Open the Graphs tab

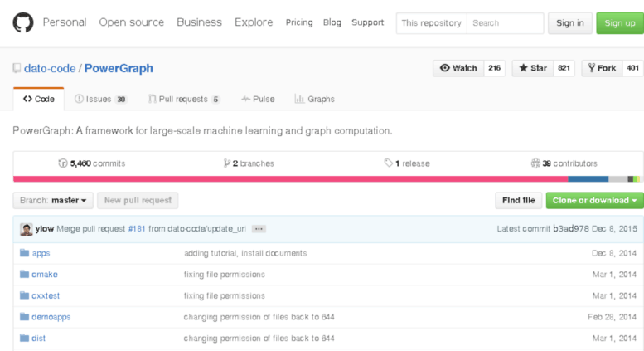315,99
